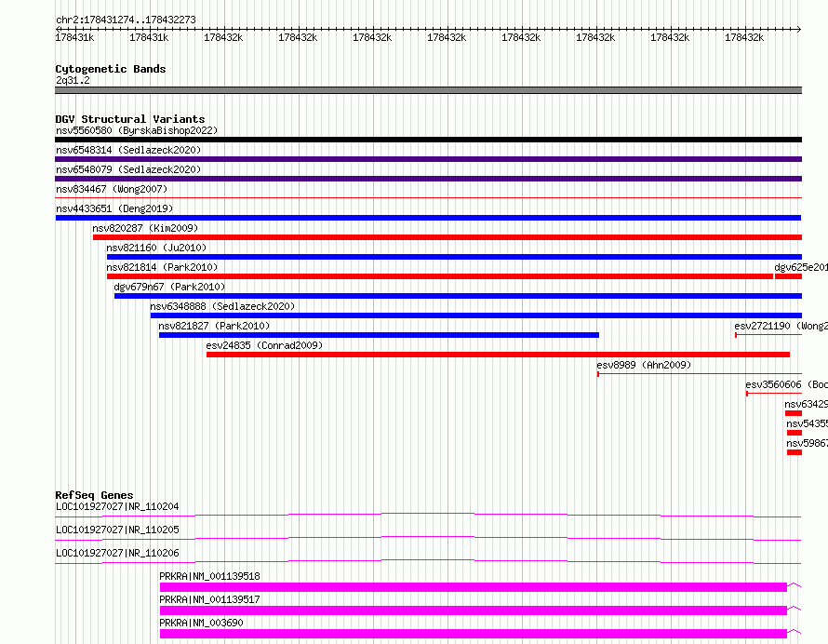
Task: Open LOC101927027|NR_110206 transcript label
Action: coord(117,553)
